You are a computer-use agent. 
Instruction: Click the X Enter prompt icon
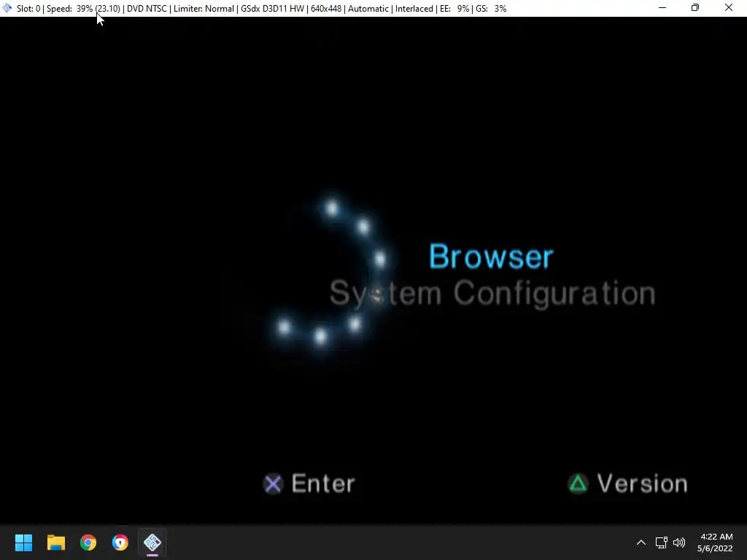pyautogui.click(x=273, y=484)
